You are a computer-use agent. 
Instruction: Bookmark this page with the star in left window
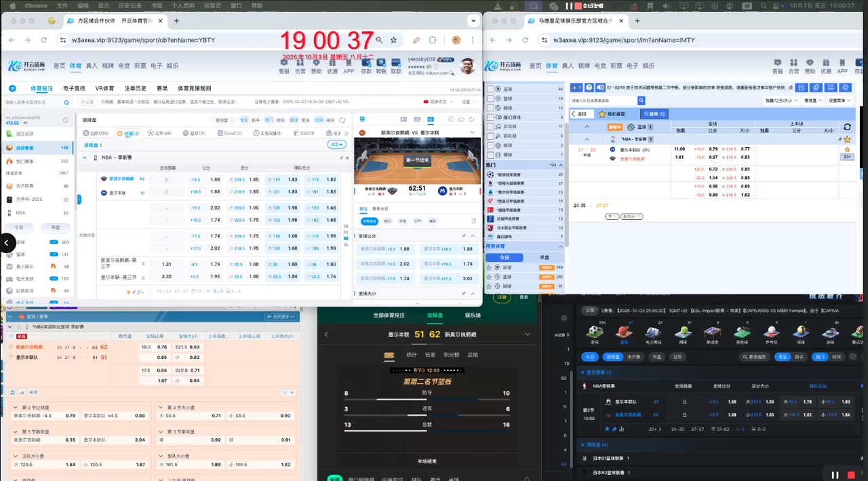pyautogui.click(x=393, y=40)
